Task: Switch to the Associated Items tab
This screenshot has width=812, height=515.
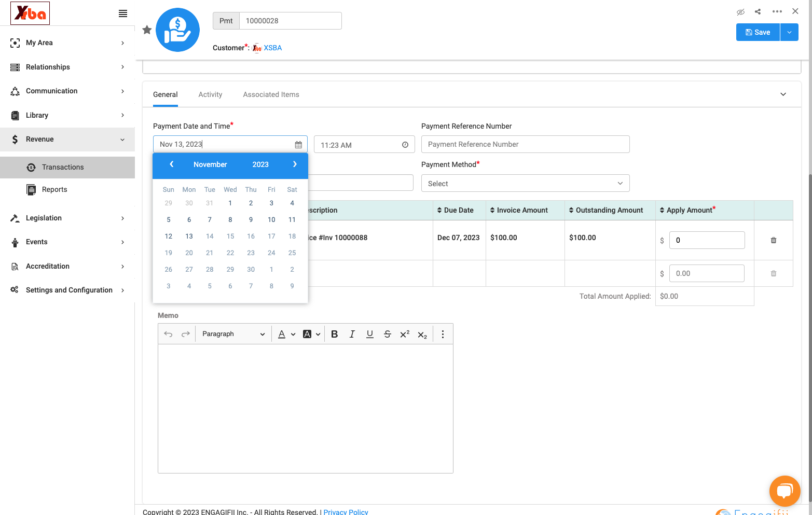Action: (271, 94)
